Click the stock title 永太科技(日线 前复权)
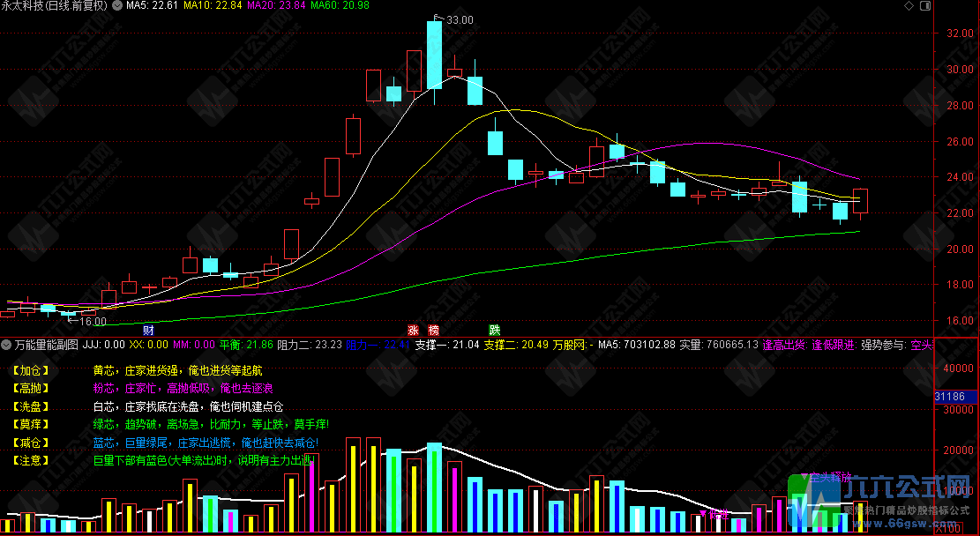 (55, 5)
